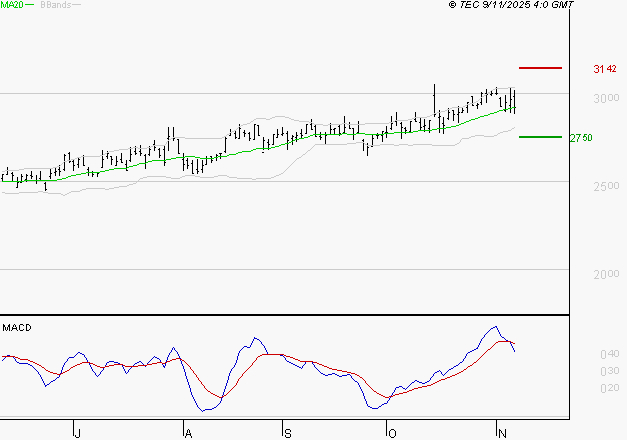The height and width of the screenshot is (440, 627).
Task: Click the O month marker on time axis
Action: [x=392, y=433]
